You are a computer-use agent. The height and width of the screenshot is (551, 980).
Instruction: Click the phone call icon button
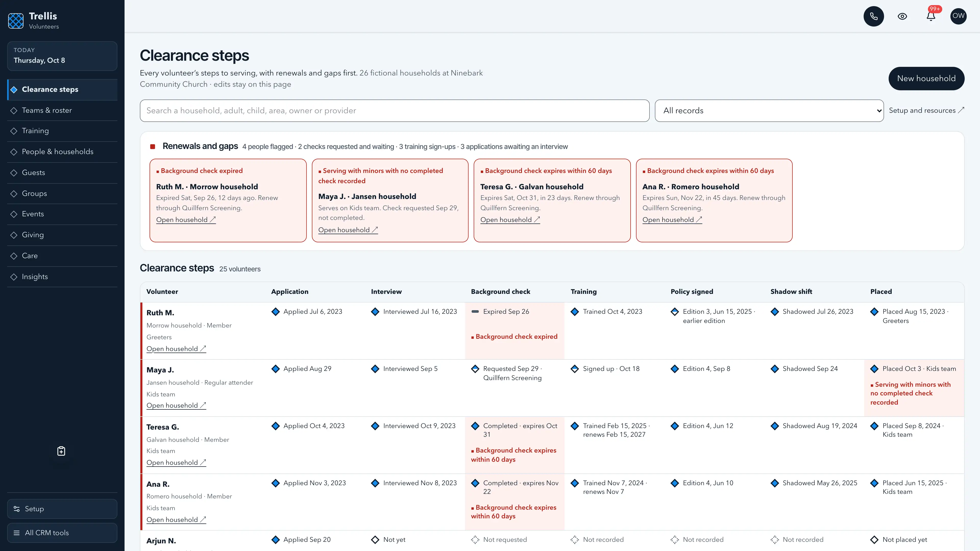tap(874, 16)
